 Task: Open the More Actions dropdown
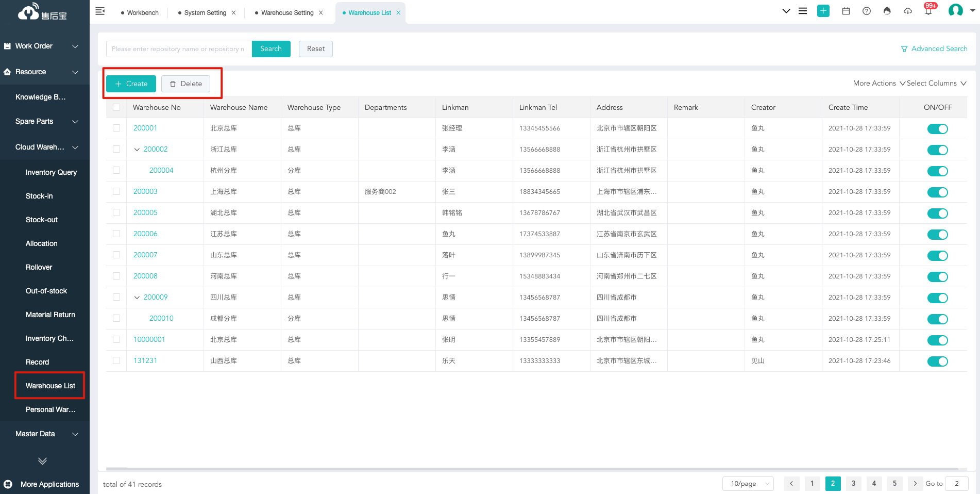coord(879,83)
